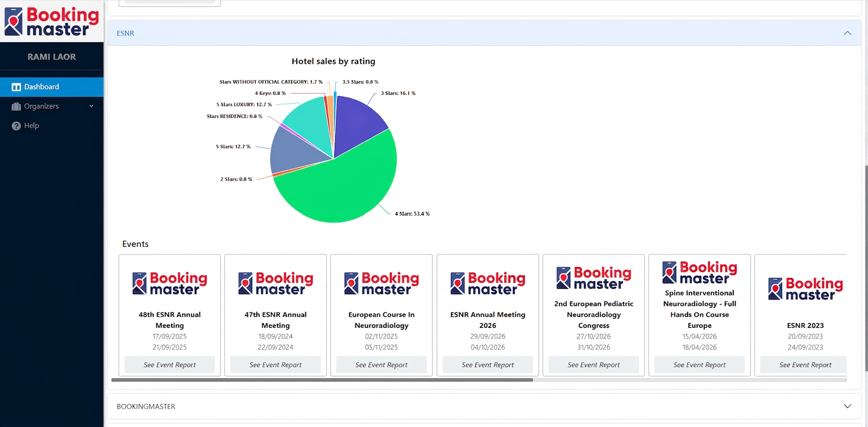This screenshot has width=868, height=427.
Task: Open Dashboard menu item
Action: pyautogui.click(x=52, y=87)
